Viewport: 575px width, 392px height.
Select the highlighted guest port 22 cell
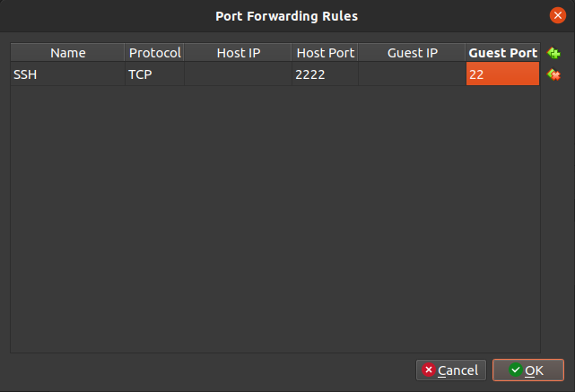click(502, 74)
